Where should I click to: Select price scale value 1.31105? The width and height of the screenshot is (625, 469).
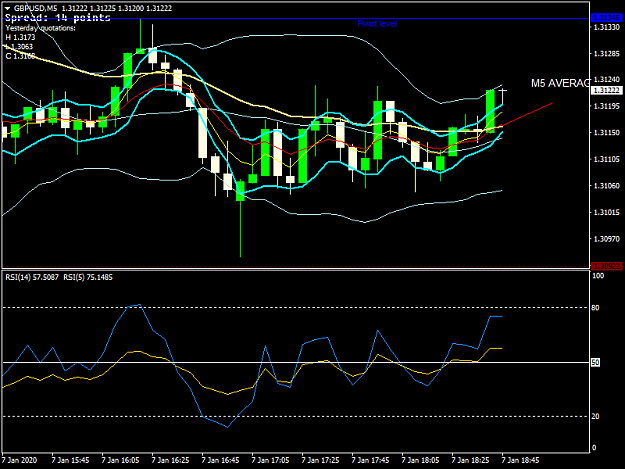point(607,159)
